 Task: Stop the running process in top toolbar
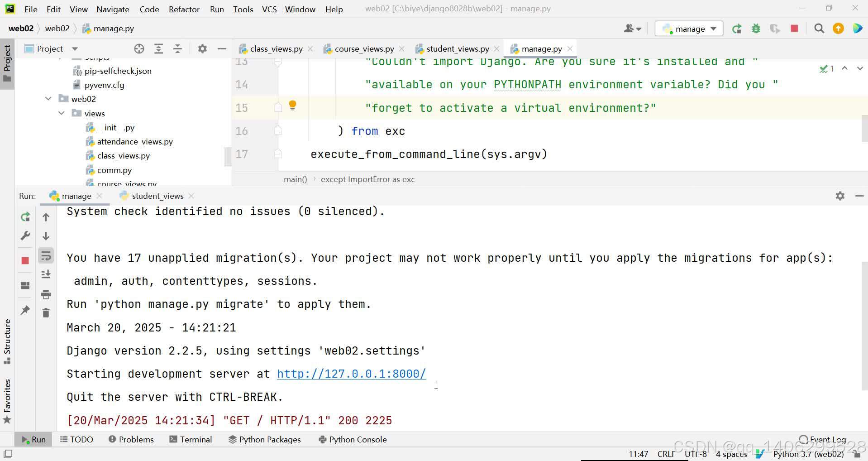[794, 29]
